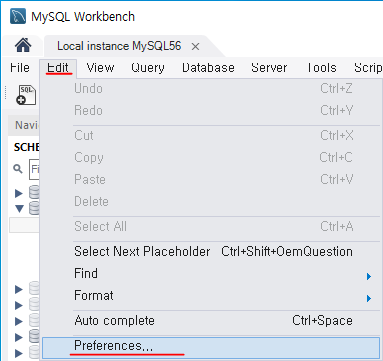Click the greyed-out Cut entry
This screenshot has width=383, height=361.
point(211,136)
